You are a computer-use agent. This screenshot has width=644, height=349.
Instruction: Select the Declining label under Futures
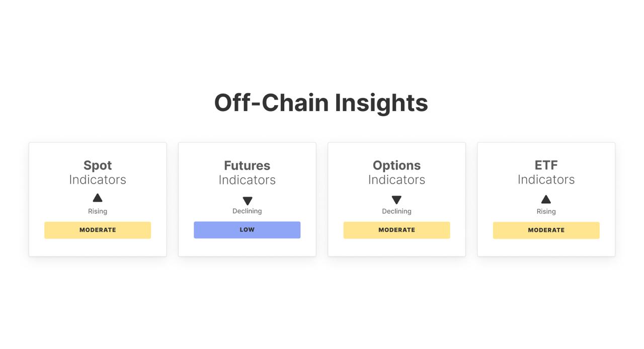(x=247, y=211)
